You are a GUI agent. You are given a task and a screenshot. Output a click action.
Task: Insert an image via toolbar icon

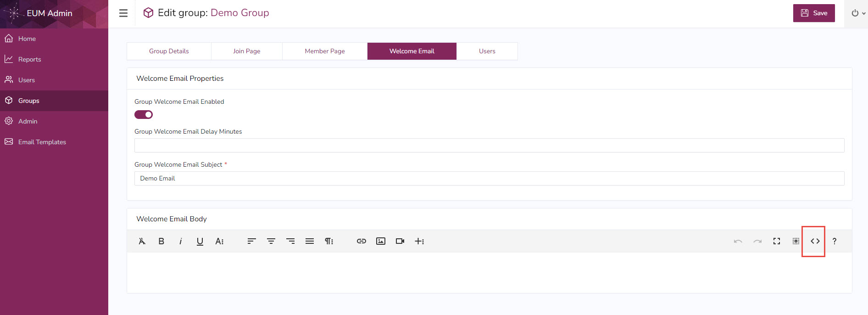click(381, 241)
